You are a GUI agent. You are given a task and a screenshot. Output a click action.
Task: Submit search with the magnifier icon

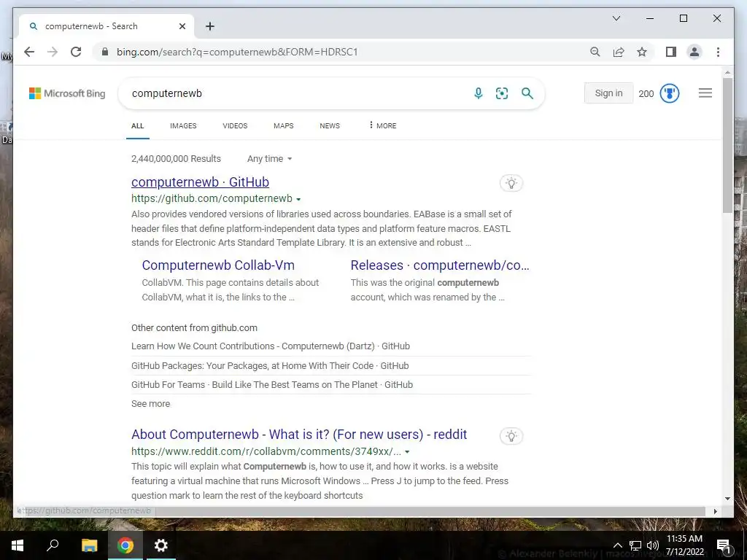[x=527, y=93]
